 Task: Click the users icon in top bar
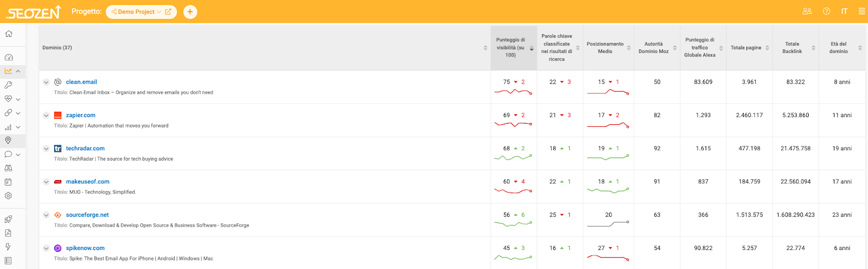click(807, 11)
